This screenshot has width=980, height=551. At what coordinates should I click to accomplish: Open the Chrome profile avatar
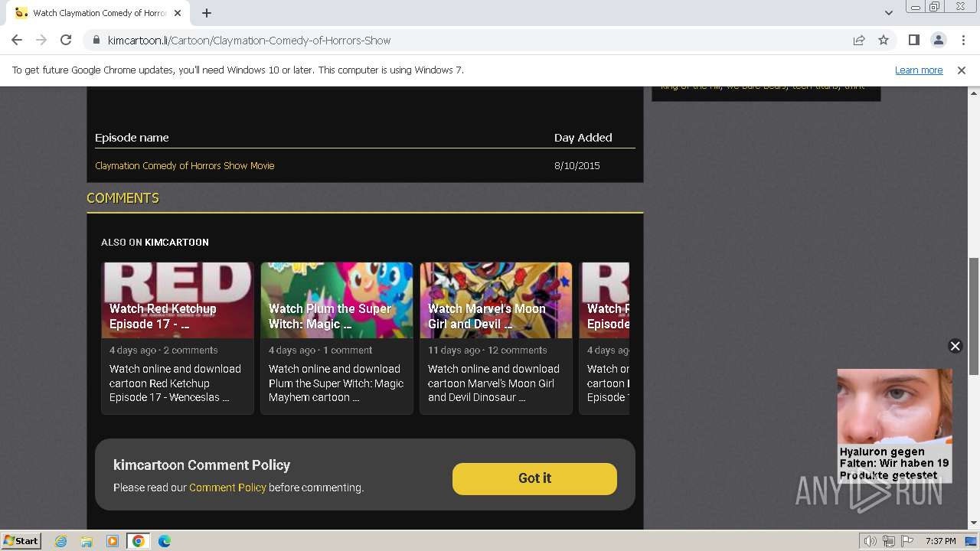938,40
